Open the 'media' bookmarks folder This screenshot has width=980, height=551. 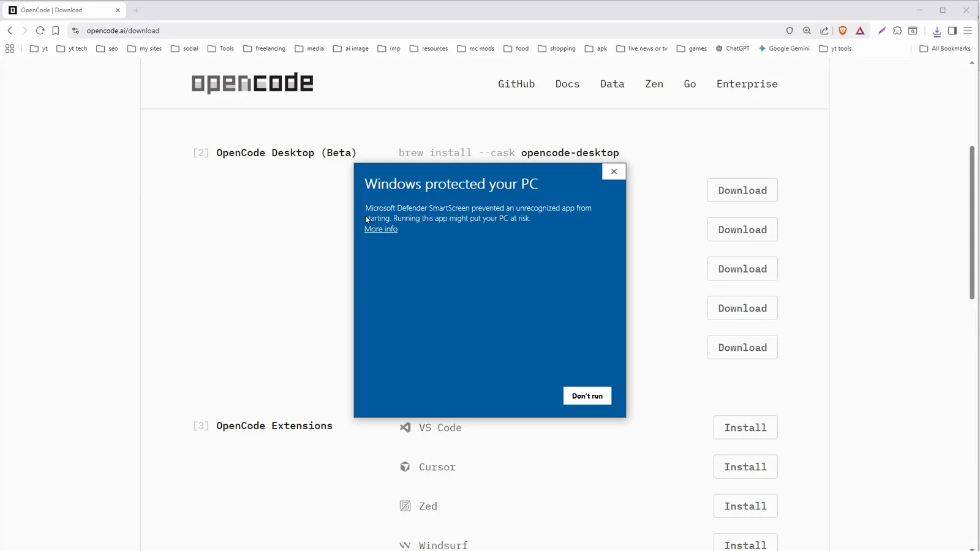point(309,48)
